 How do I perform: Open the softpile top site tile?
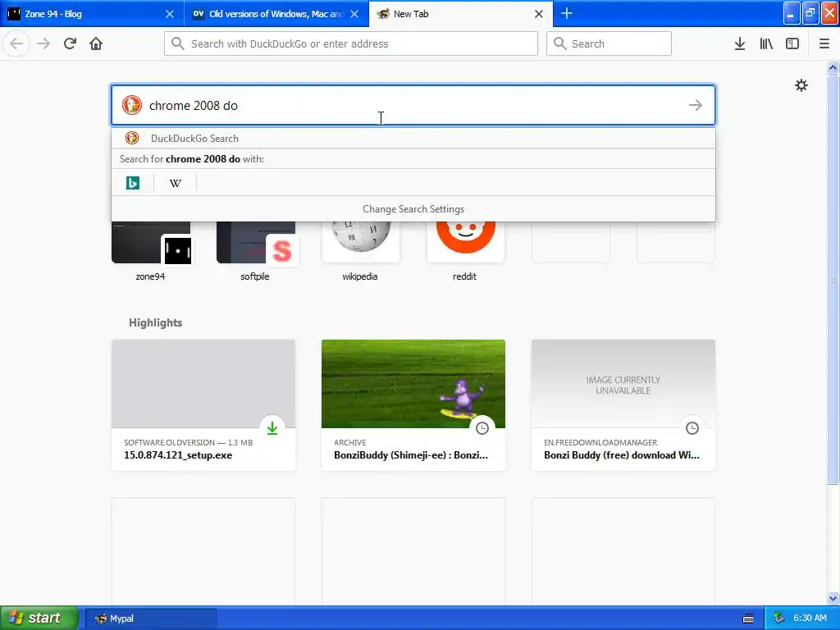256,251
